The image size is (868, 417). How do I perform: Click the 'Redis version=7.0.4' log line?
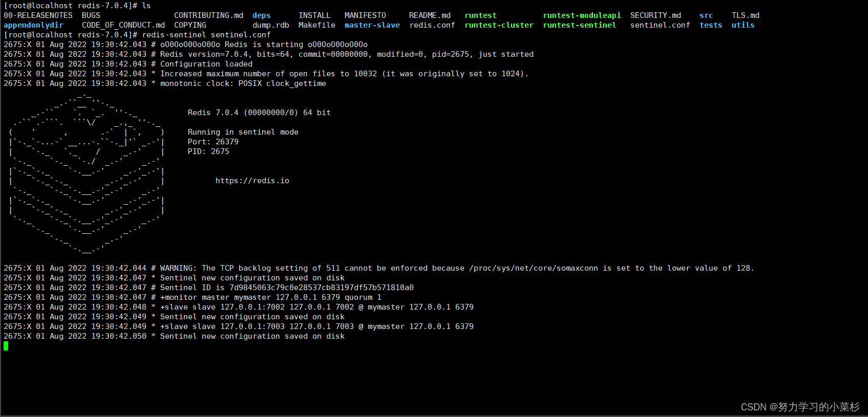click(x=268, y=54)
